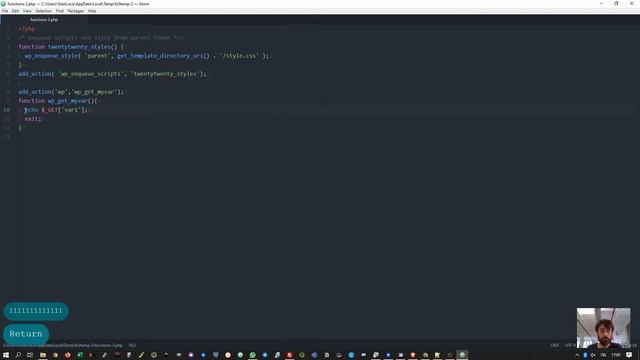Open the Windows Start menu
The image size is (640, 360).
(6, 355)
